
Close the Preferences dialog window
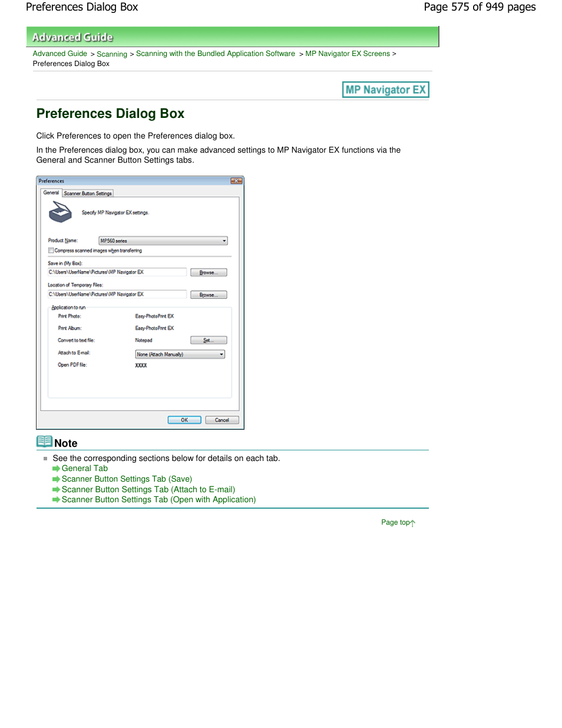tap(236, 181)
